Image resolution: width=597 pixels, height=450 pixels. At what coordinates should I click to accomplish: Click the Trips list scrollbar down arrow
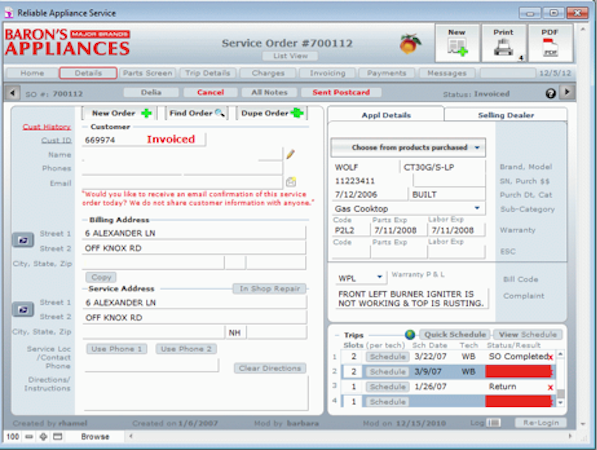coord(560,402)
